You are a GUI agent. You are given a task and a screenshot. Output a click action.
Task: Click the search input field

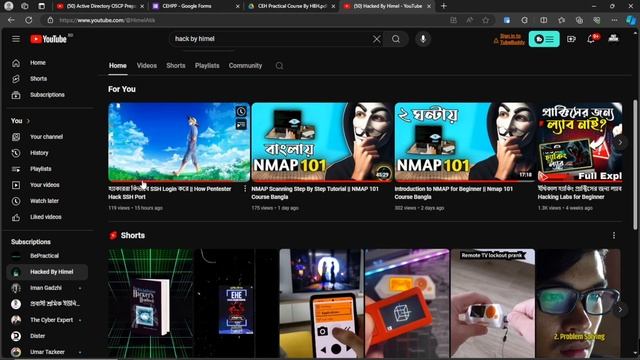click(x=271, y=39)
